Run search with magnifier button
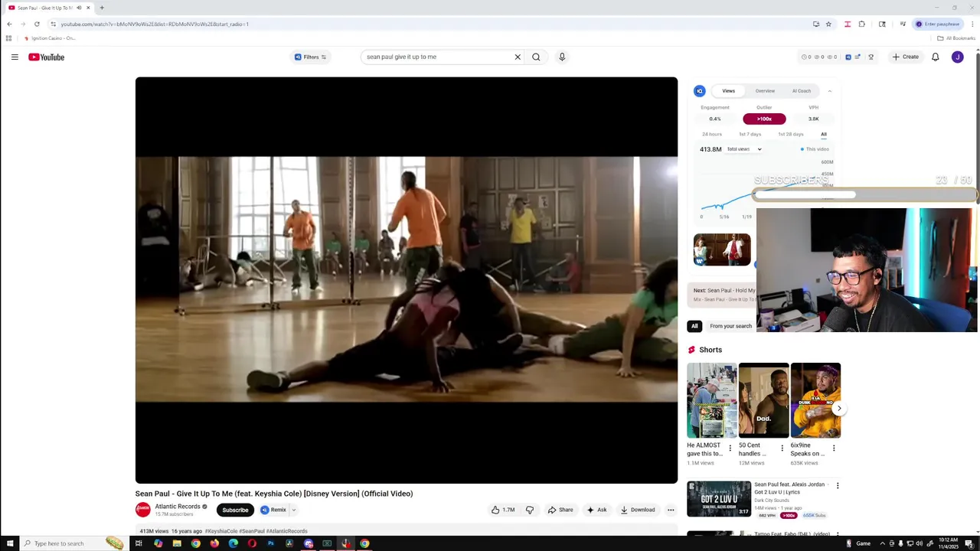This screenshot has width=980, height=551. [x=536, y=57]
